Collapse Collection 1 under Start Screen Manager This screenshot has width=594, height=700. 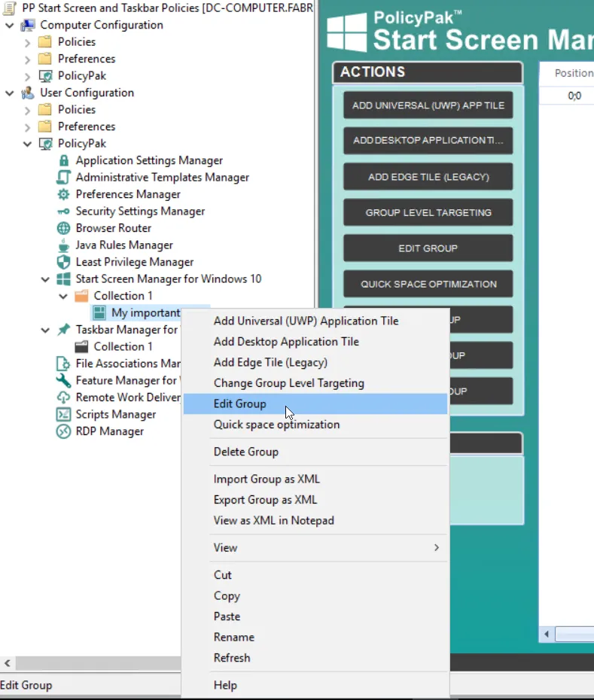pyautogui.click(x=63, y=297)
